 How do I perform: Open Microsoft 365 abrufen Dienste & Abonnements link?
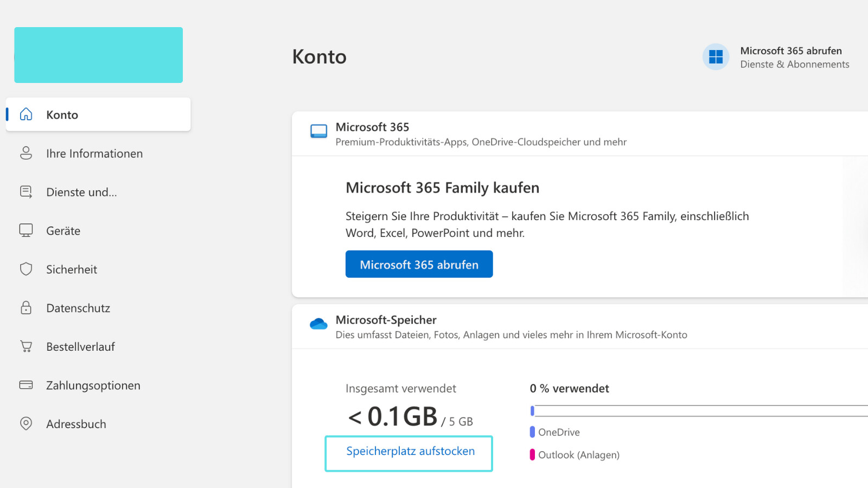click(794, 57)
